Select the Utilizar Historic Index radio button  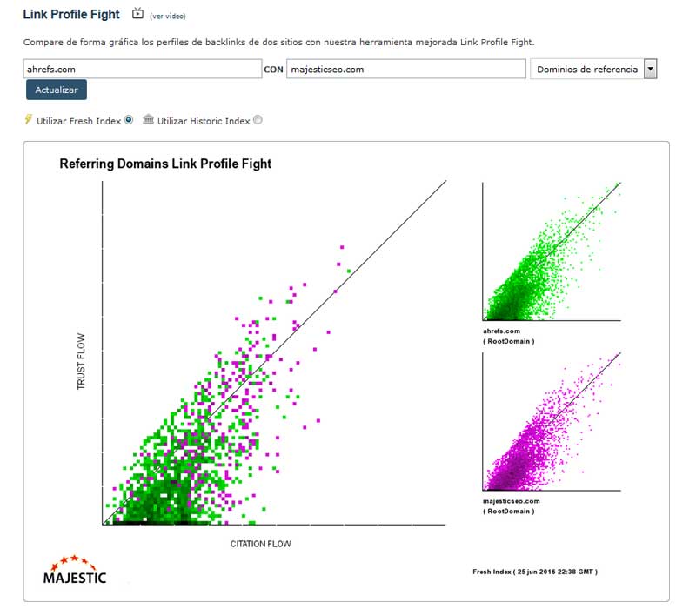click(x=258, y=120)
